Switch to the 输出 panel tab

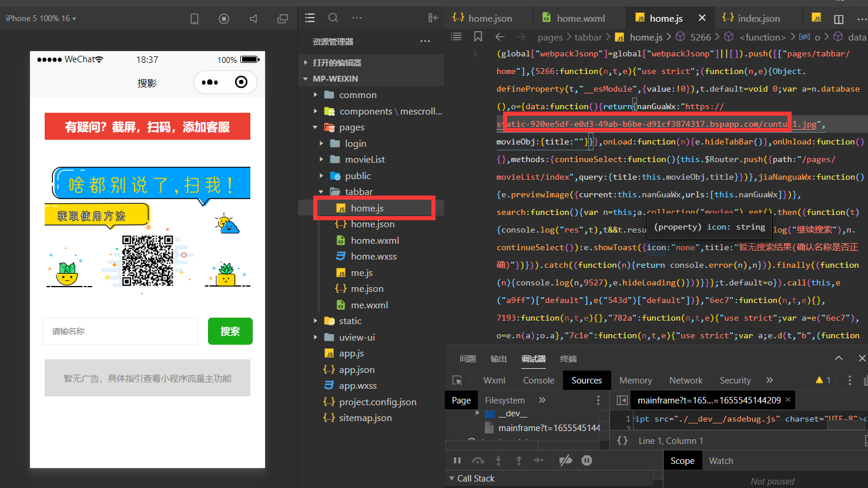(498, 359)
